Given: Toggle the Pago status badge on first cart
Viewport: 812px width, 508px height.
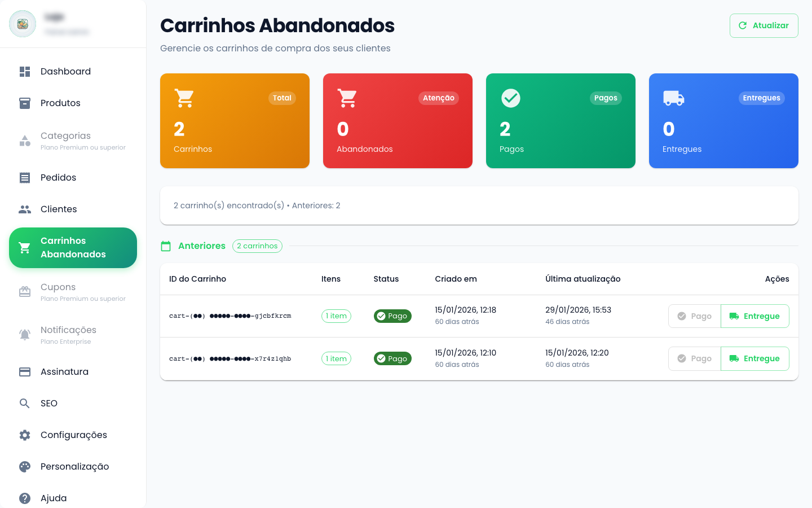Looking at the screenshot, I should (392, 316).
